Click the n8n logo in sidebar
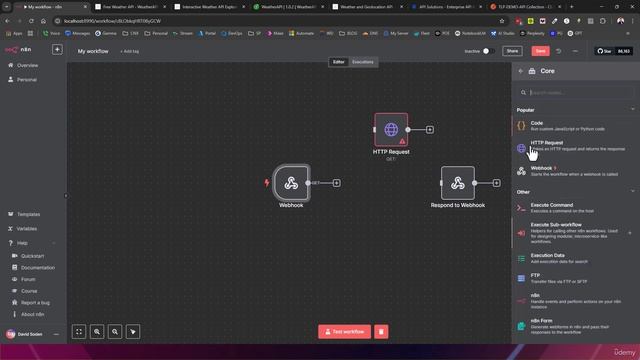The height and width of the screenshot is (360, 640). (18, 49)
